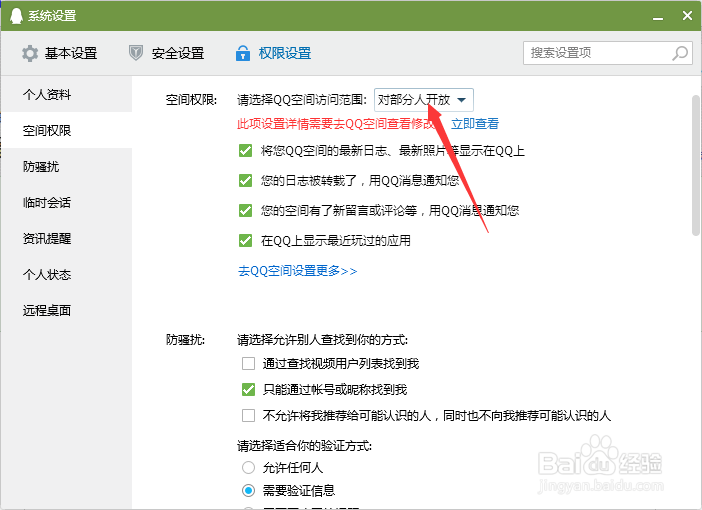Select 空间权限 in the sidebar

(66, 130)
